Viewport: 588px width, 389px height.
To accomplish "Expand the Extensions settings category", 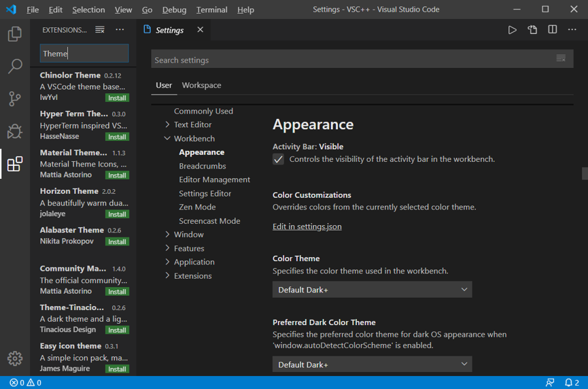I will (167, 275).
